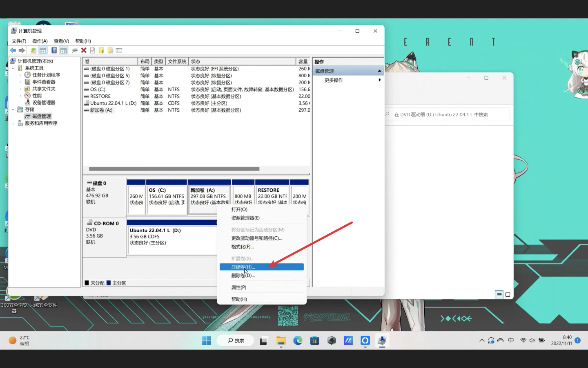Click the 类型 column header
Screen dimensions: 588x368
(x=159, y=61)
